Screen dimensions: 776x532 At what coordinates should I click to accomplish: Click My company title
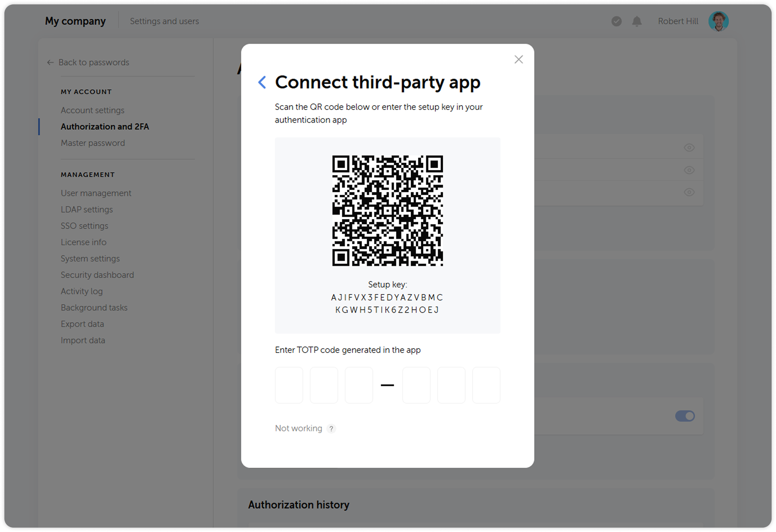point(75,21)
